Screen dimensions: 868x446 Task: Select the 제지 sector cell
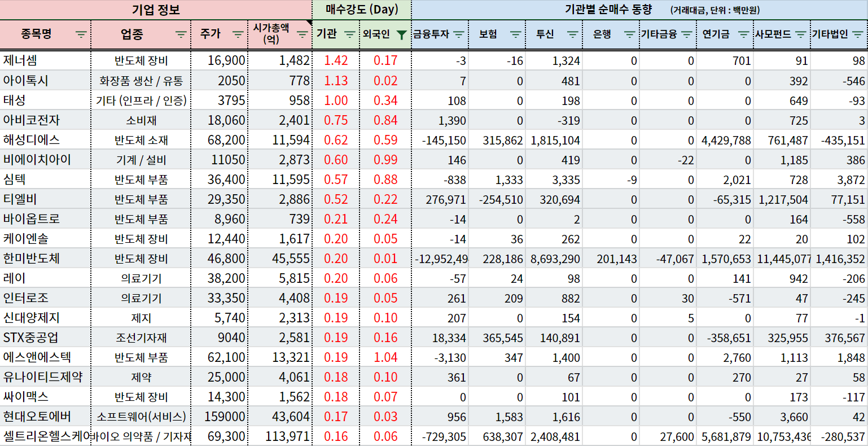tap(141, 317)
